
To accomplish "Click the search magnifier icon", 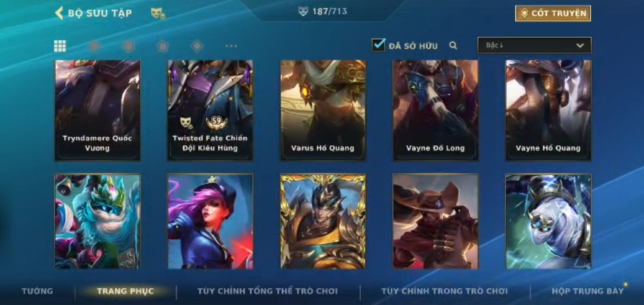I will [453, 45].
